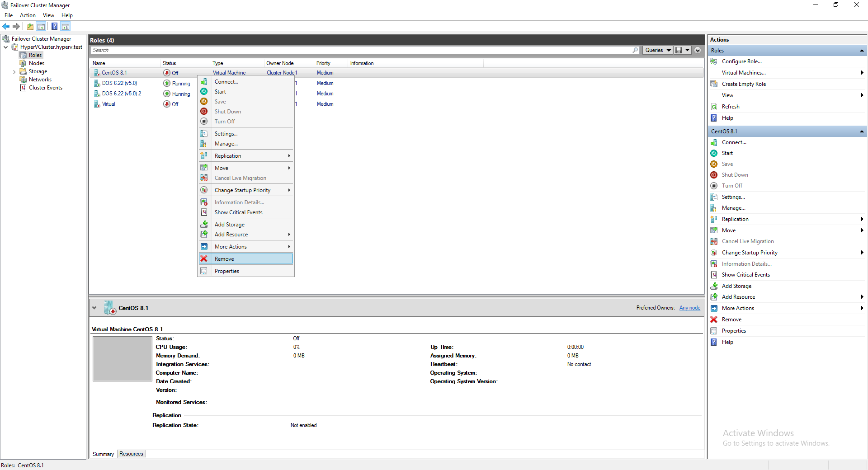Viewport: 868px width, 470px height.
Task: Open the dropdown arrow next to save query
Action: click(x=687, y=50)
